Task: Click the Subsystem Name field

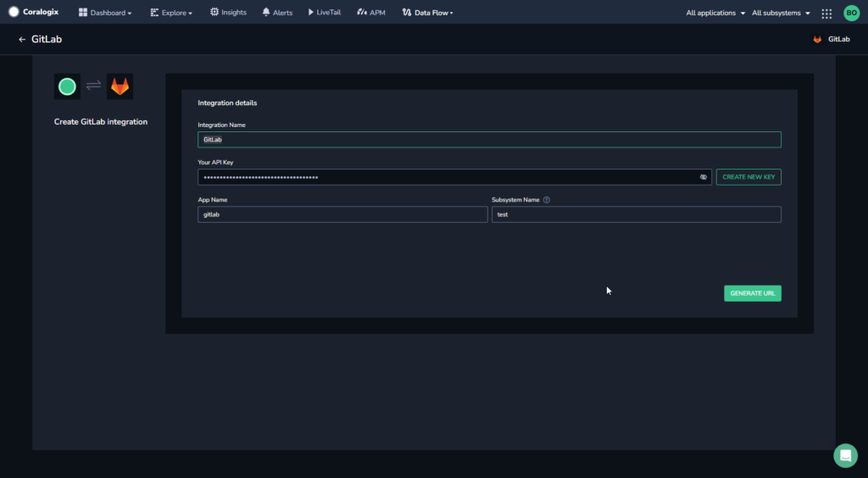Action: click(636, 214)
